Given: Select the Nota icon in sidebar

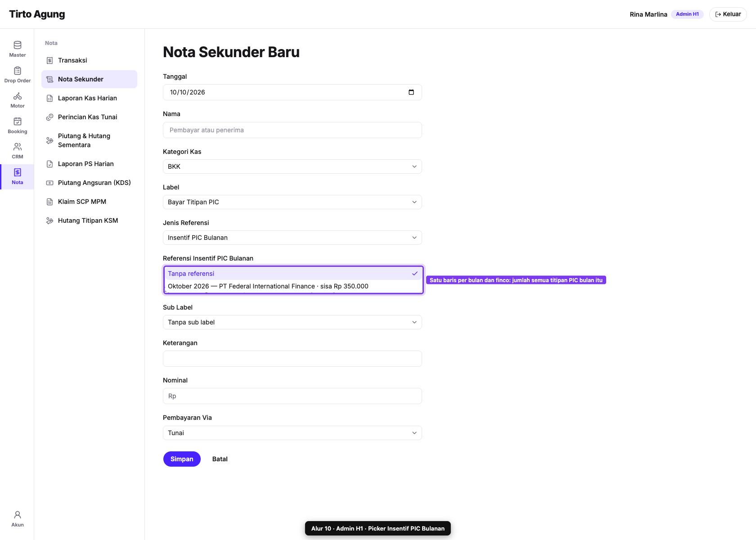Looking at the screenshot, I should click(x=18, y=172).
